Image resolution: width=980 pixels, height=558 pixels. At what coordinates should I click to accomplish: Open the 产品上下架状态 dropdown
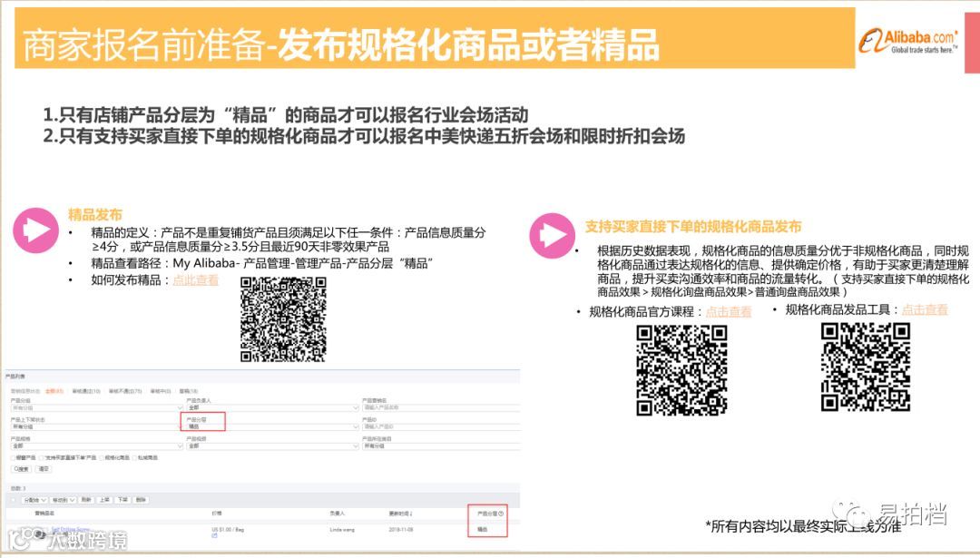pos(97,426)
